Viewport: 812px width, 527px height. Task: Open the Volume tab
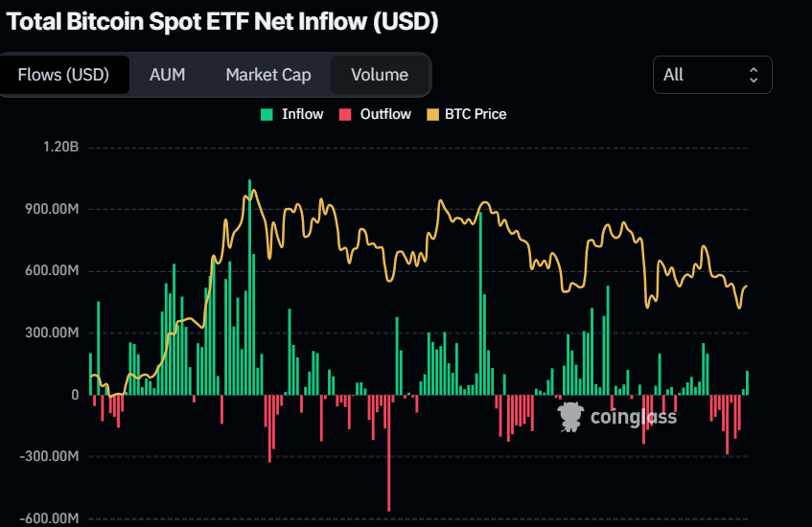380,75
